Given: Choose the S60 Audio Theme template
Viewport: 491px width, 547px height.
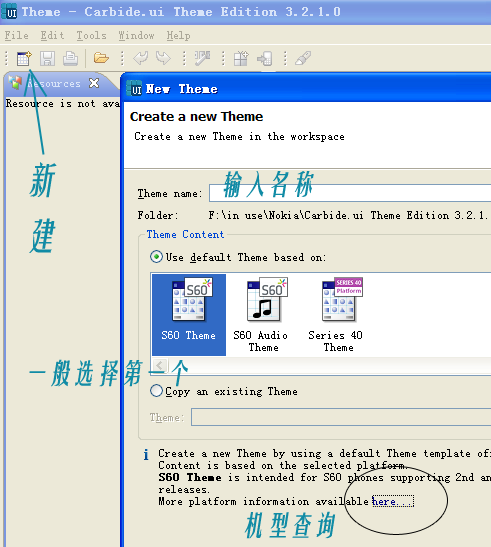Looking at the screenshot, I should [x=263, y=314].
